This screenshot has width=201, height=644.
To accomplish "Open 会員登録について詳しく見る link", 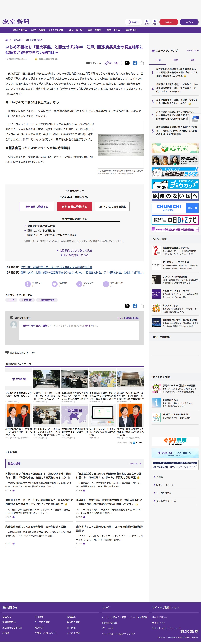I will (75, 250).
